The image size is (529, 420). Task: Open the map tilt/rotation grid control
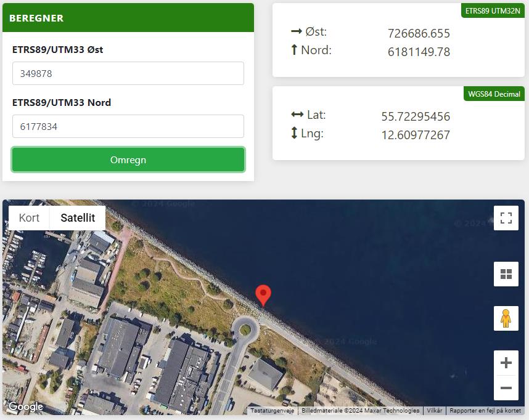[x=506, y=274]
